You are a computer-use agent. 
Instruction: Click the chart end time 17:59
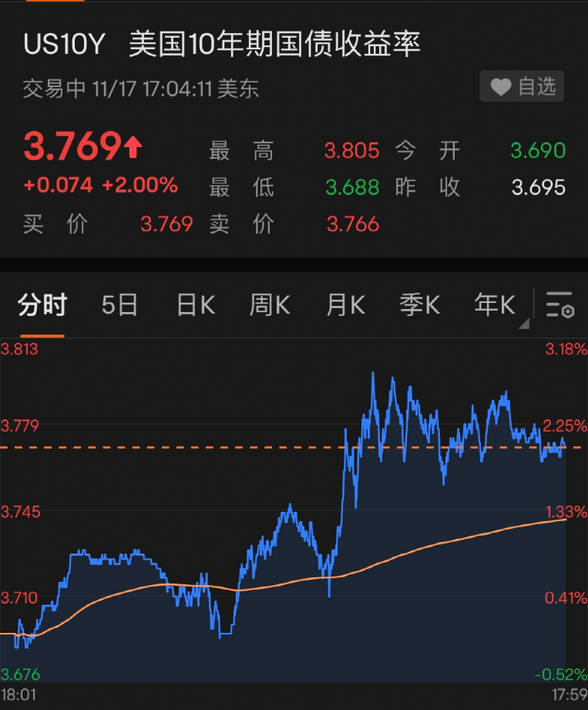tap(570, 695)
